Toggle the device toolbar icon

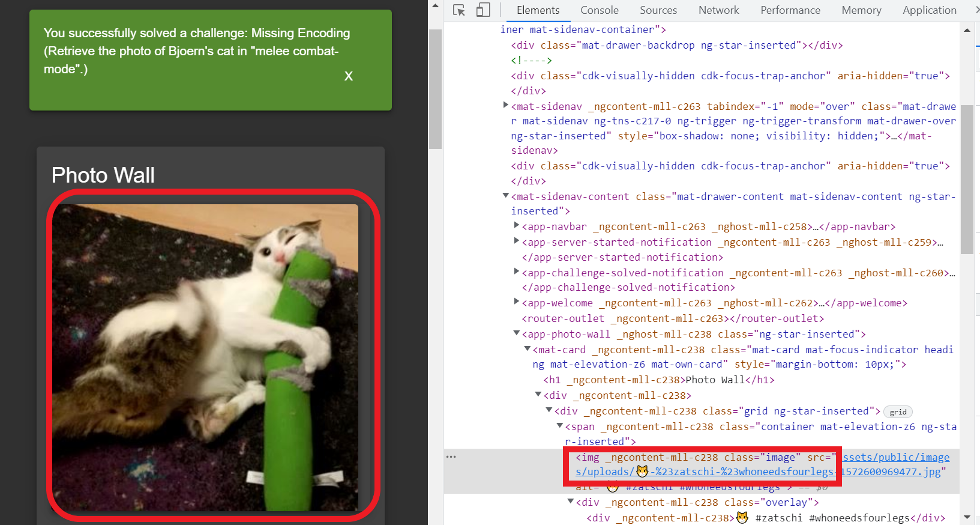pyautogui.click(x=483, y=10)
